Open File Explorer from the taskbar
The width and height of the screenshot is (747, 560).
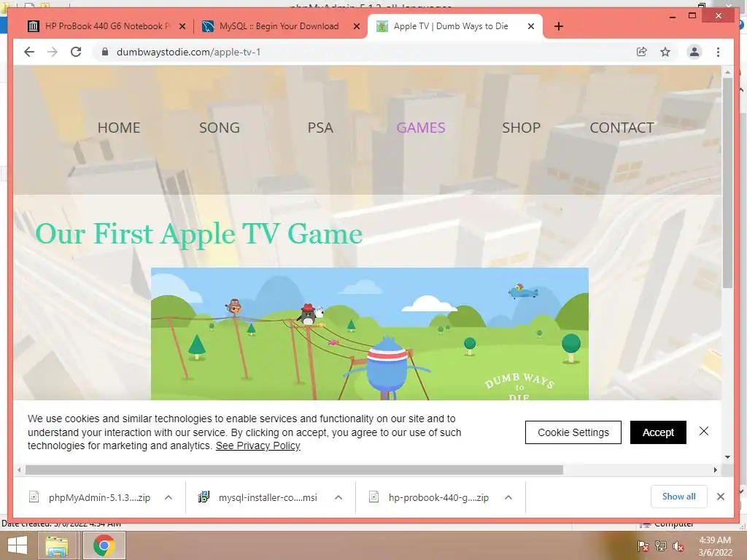click(57, 545)
